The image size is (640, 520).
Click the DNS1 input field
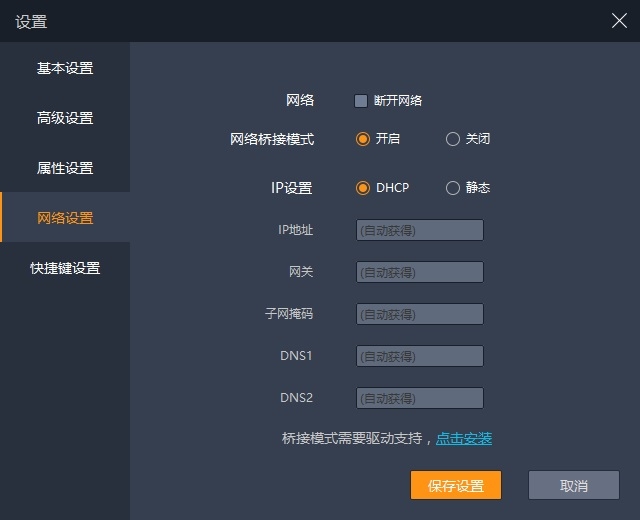tap(420, 356)
